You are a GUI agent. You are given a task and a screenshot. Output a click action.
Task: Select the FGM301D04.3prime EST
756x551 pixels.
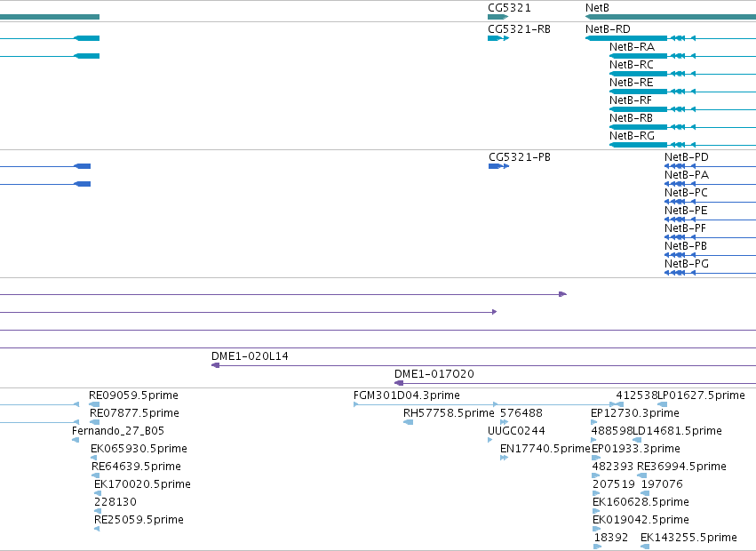coord(484,404)
